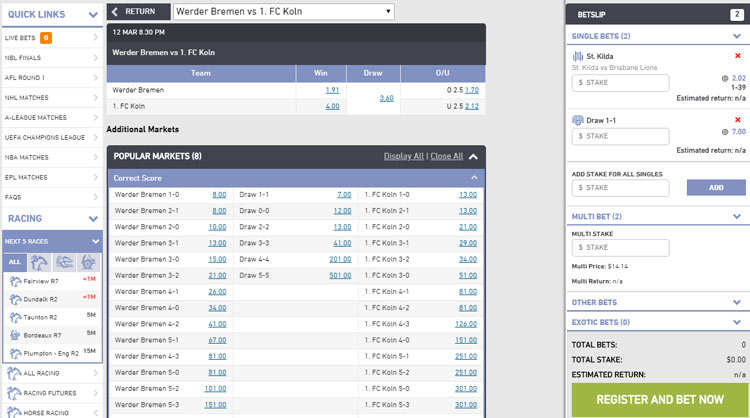Select Werder Bremen 1-0 odds 8.00
The image size is (750, 418).
point(219,195)
